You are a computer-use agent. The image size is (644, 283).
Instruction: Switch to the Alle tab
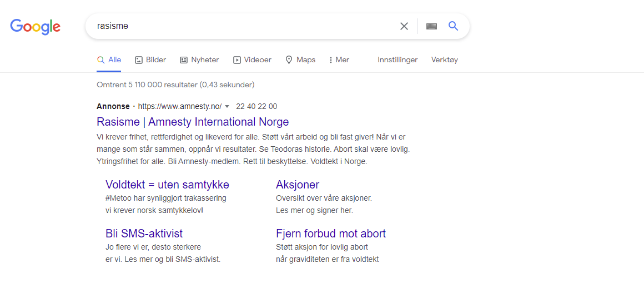109,60
